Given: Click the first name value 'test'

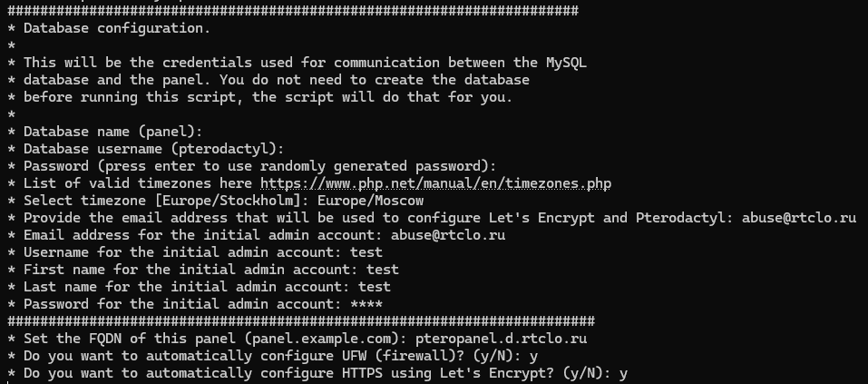Looking at the screenshot, I should pyautogui.click(x=383, y=270).
